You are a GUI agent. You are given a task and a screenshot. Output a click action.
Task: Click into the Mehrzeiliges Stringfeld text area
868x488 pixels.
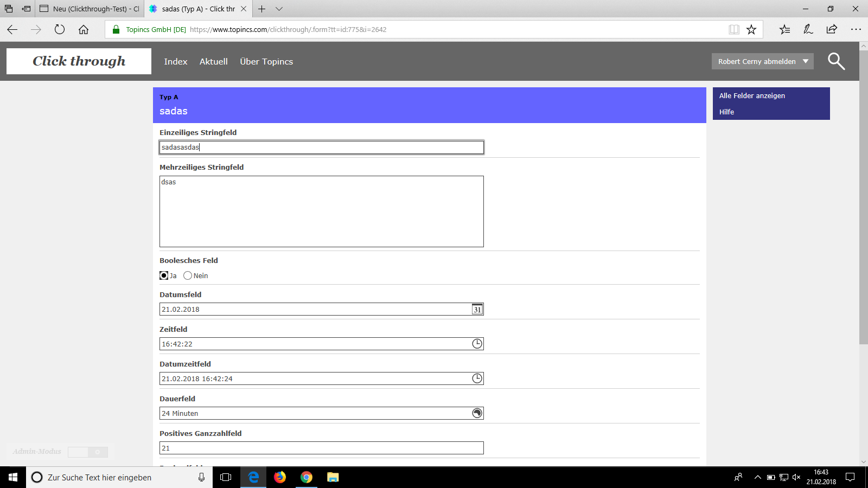(321, 211)
